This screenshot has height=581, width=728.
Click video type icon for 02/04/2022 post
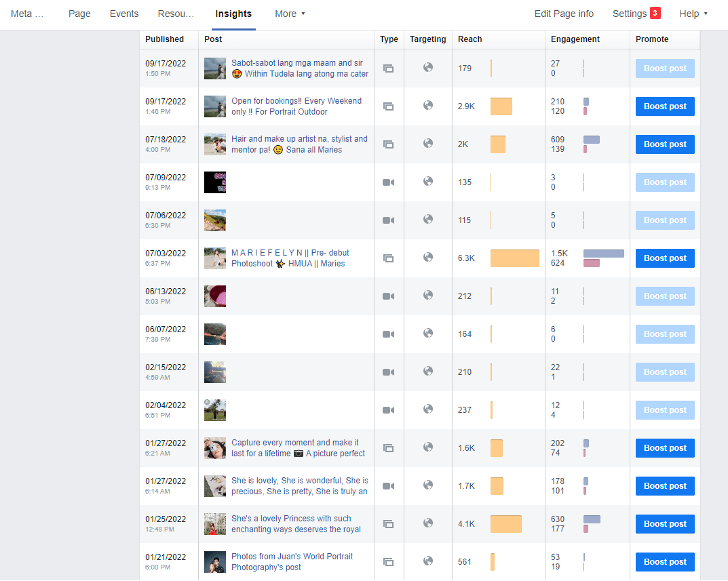[x=389, y=410]
